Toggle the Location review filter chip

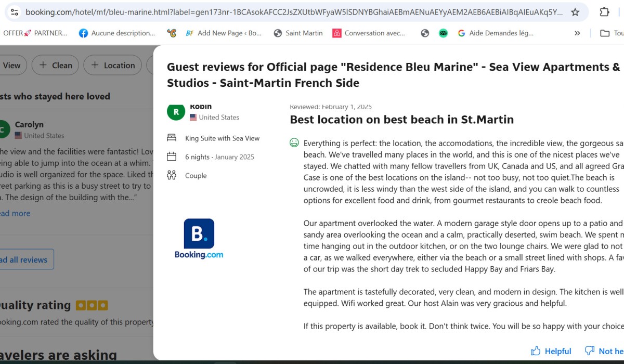(112, 66)
